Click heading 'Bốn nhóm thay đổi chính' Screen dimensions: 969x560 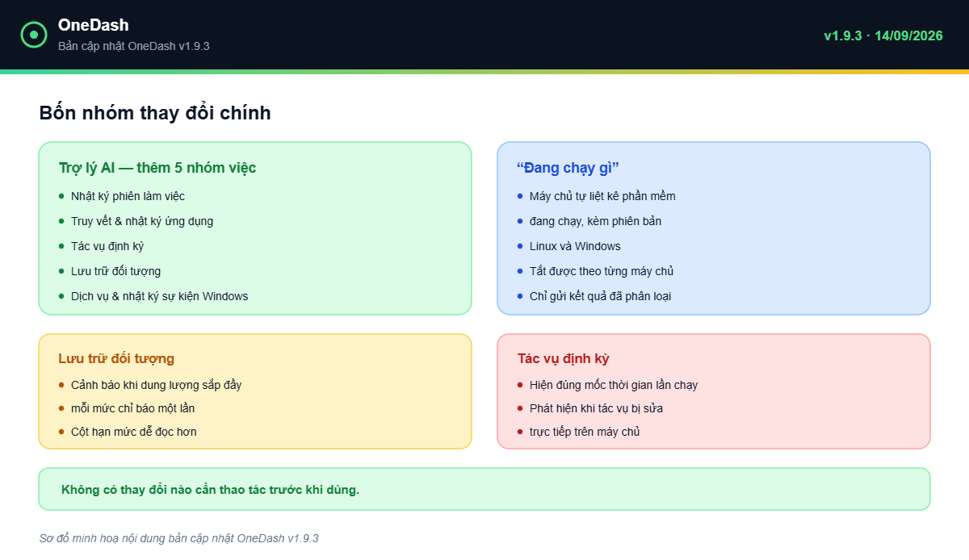155,113
